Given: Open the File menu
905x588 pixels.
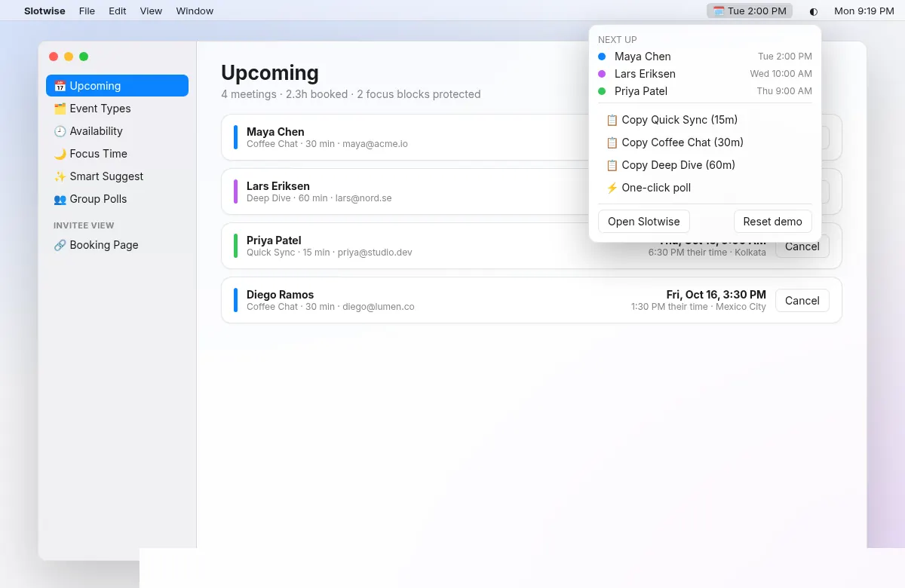Looking at the screenshot, I should [x=87, y=11].
